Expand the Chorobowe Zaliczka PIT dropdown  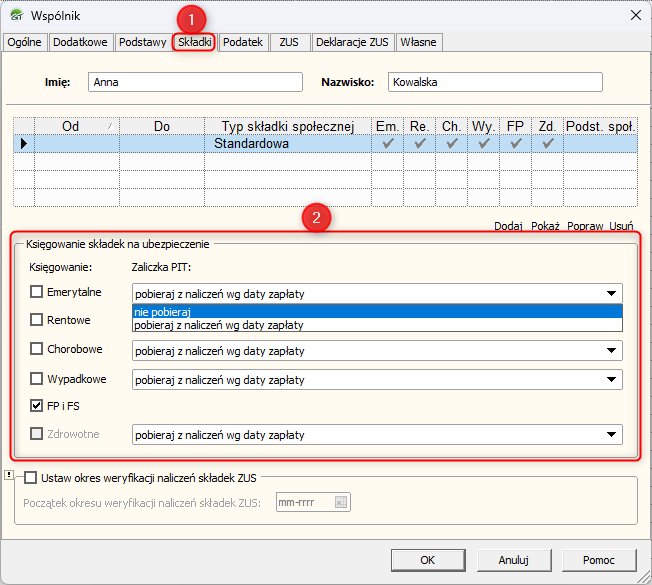[x=610, y=351]
